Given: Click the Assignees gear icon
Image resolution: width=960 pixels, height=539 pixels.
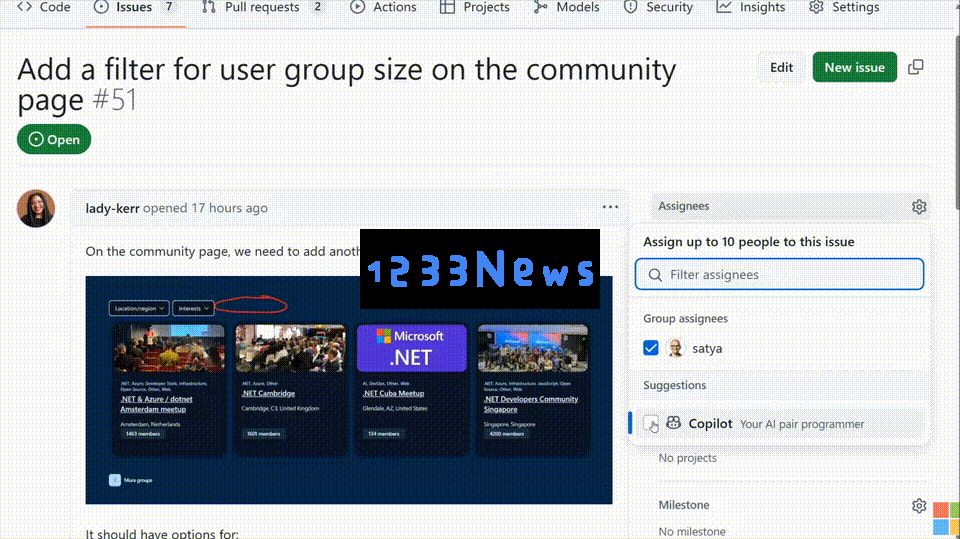Looking at the screenshot, I should 918,207.
